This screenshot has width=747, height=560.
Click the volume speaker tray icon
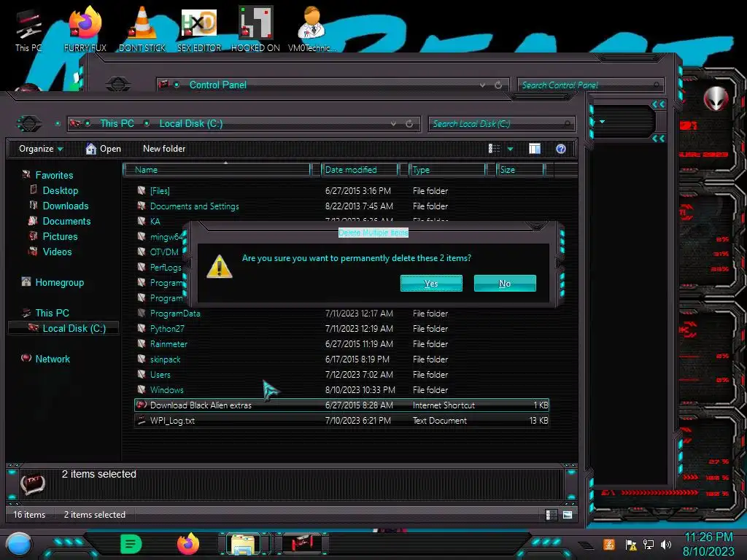666,544
